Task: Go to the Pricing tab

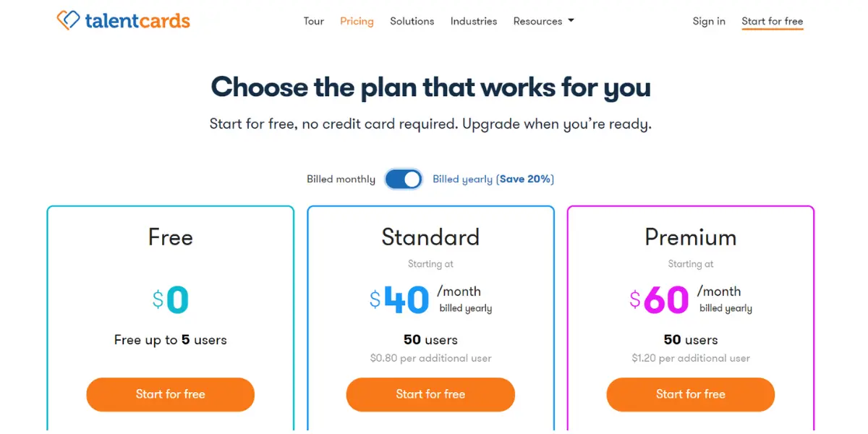Action: [357, 21]
